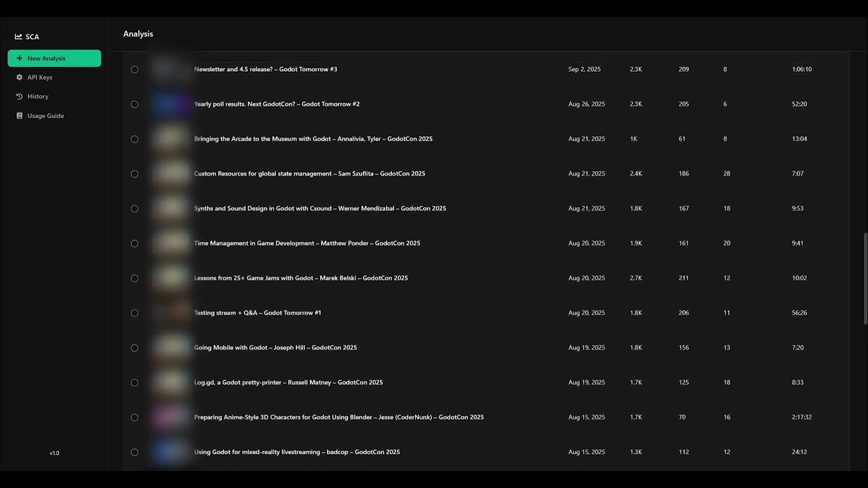Click the '1.3K' views value
Image resolution: width=868 pixels, height=488 pixels.
(636, 452)
